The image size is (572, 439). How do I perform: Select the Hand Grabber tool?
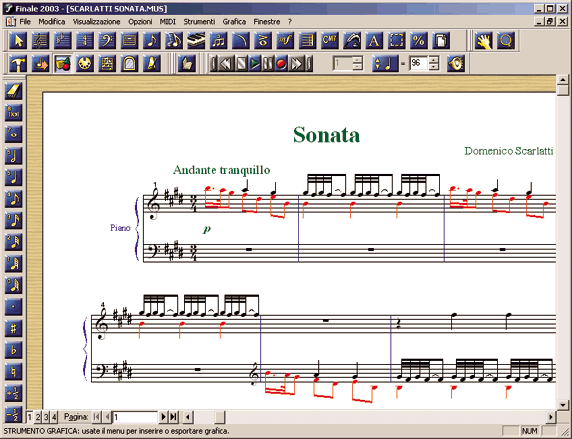[483, 41]
